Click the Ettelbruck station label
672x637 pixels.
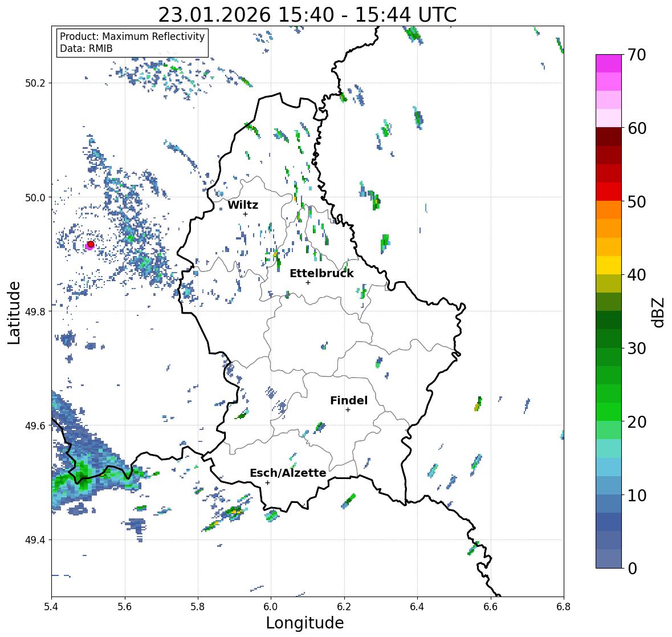coord(321,273)
